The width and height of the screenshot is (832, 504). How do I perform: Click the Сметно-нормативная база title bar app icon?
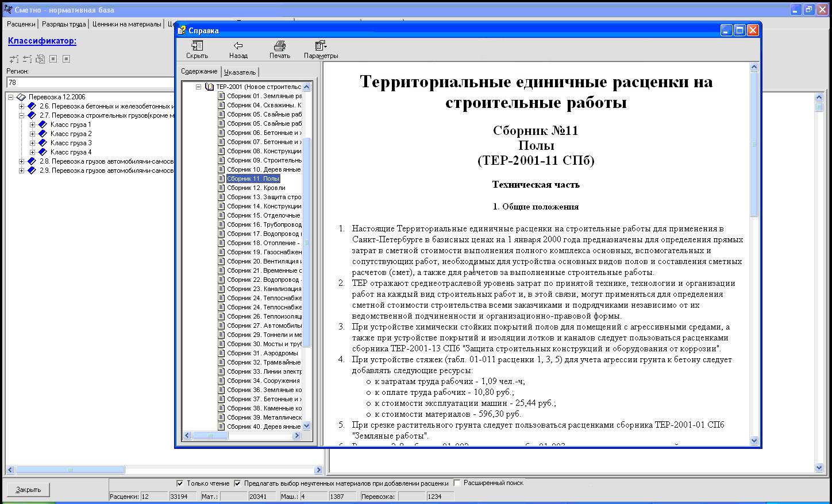7,9
